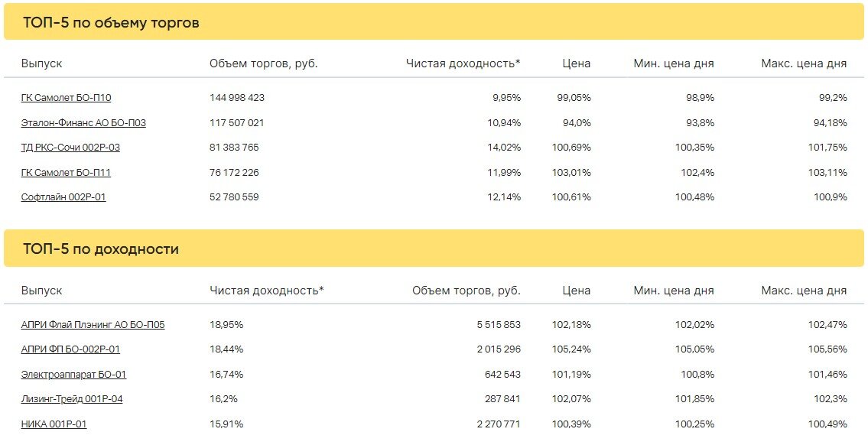
Task: Click the Цена column header in the yield table
Action: point(577,291)
